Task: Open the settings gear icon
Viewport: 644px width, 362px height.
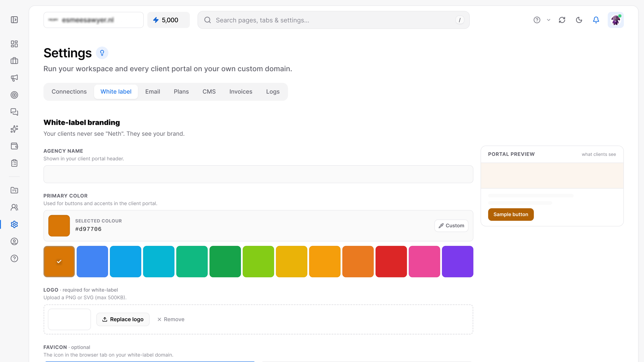Action: click(14, 224)
